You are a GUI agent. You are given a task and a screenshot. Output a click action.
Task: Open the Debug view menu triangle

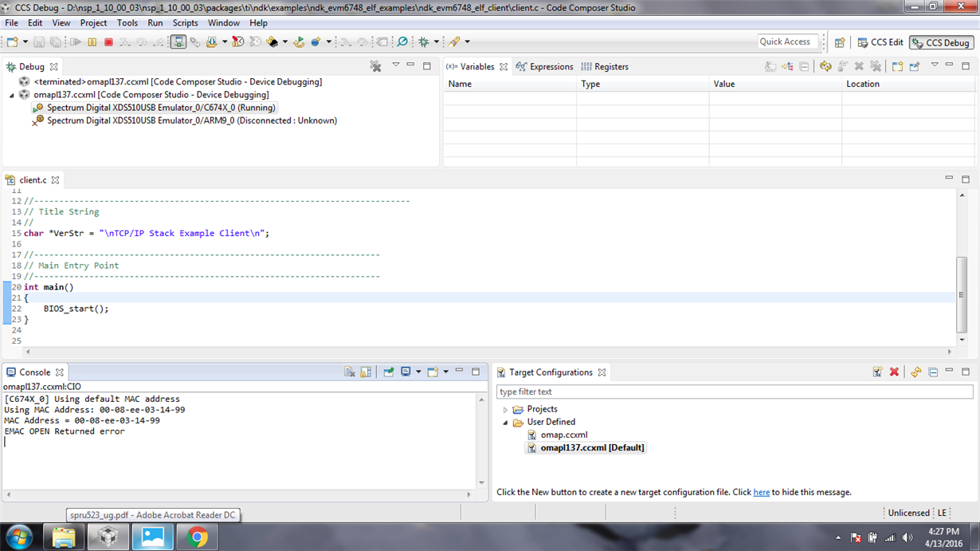tap(395, 65)
